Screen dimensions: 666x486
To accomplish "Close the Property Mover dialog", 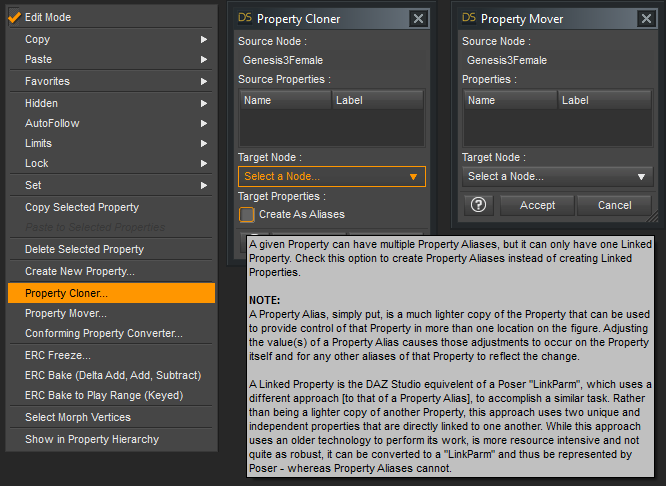I will (x=643, y=18).
